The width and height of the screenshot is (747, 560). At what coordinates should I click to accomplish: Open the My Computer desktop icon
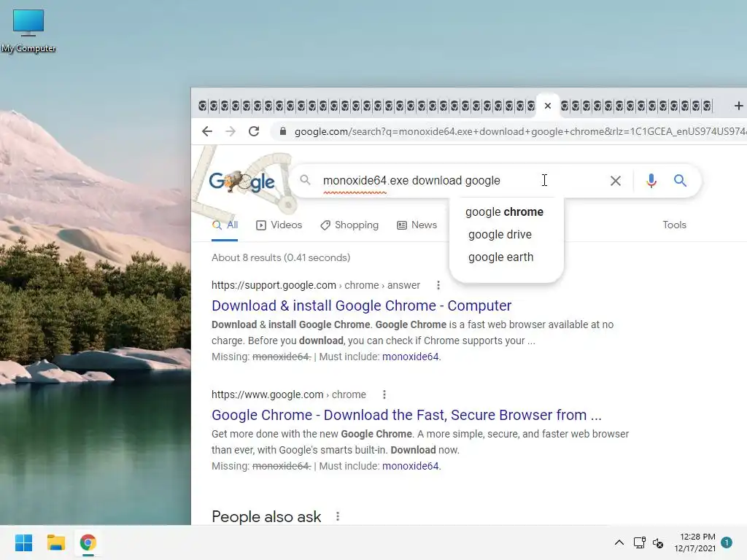coord(28,31)
